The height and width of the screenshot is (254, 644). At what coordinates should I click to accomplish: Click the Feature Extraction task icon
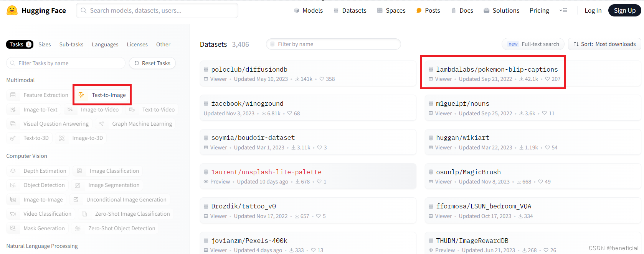(13, 95)
